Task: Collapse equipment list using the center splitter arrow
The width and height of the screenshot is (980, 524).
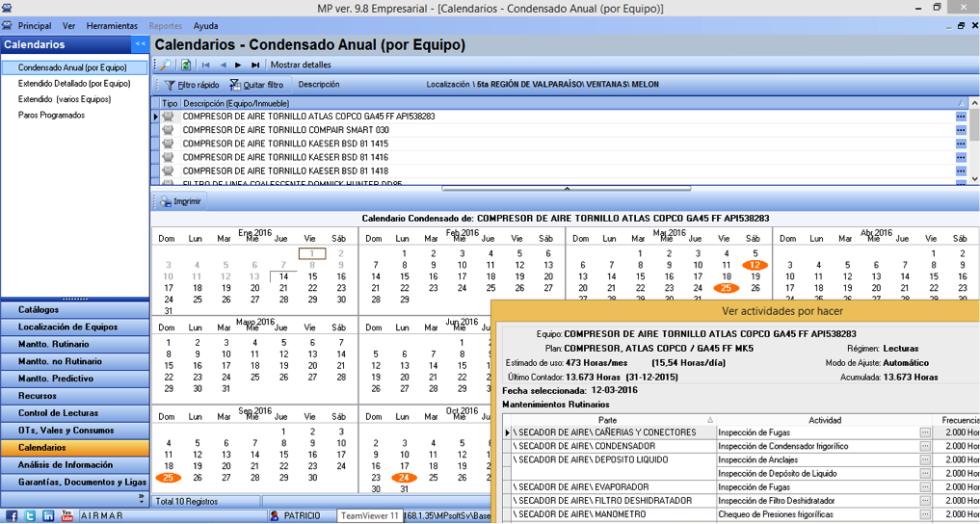Action: tap(567, 188)
